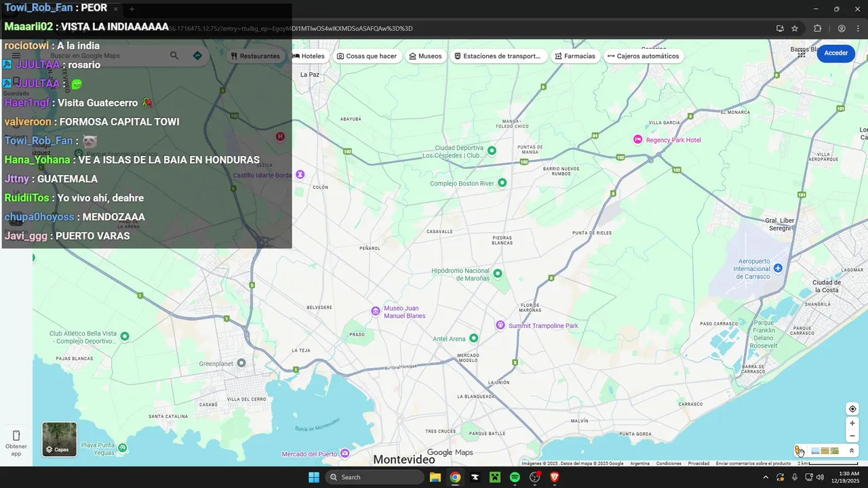This screenshot has height=488, width=868.
Task: Click the search magnifier icon in Maps
Action: [174, 56]
